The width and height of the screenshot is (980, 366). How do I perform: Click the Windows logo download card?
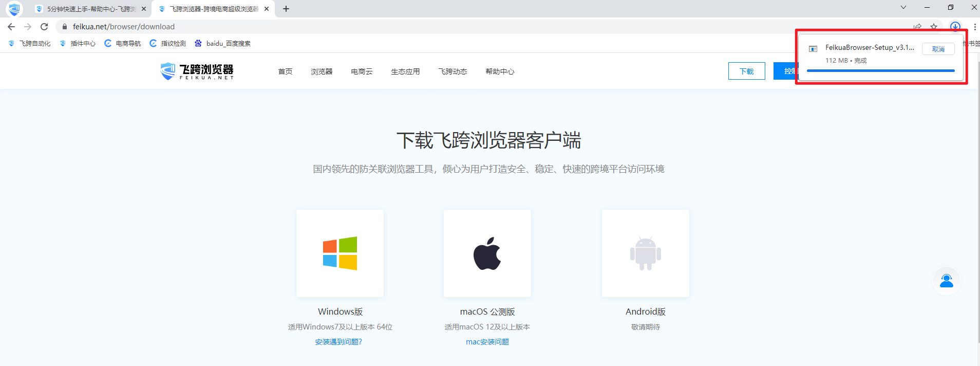click(340, 253)
